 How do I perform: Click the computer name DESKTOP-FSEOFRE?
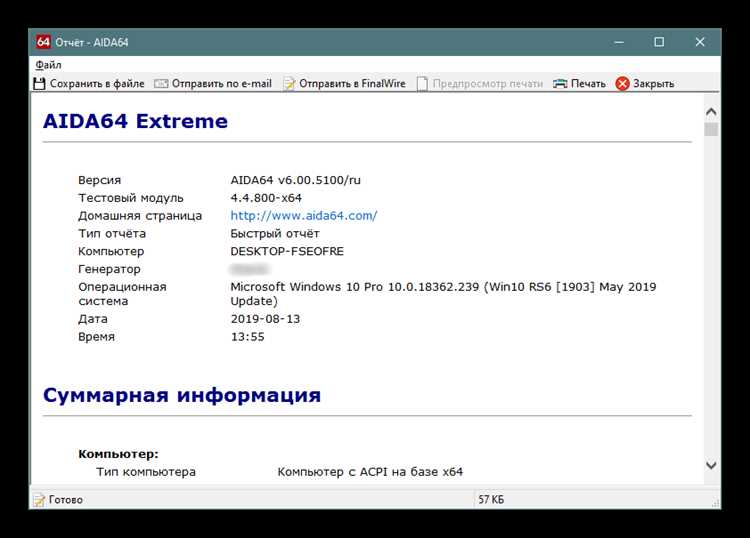[x=287, y=252]
